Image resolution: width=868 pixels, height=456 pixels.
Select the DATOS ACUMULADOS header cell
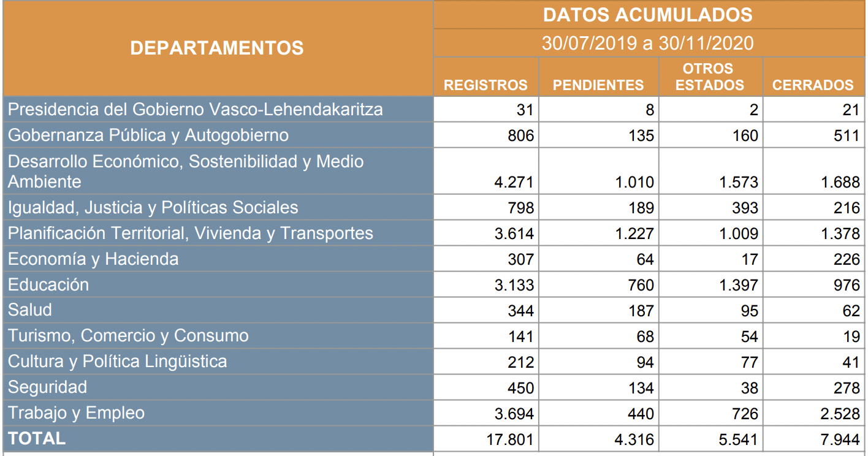pyautogui.click(x=648, y=15)
